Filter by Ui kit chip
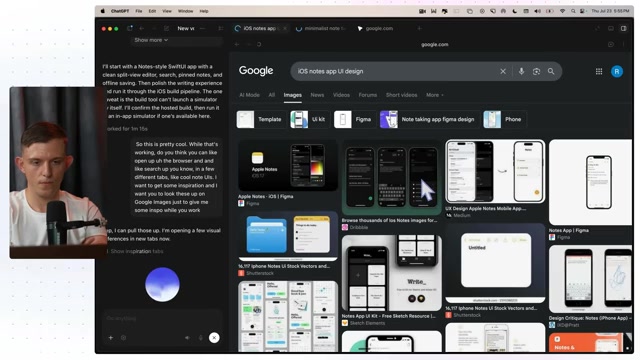Screen dimensions: 640x360 pyautogui.click(x=309, y=119)
